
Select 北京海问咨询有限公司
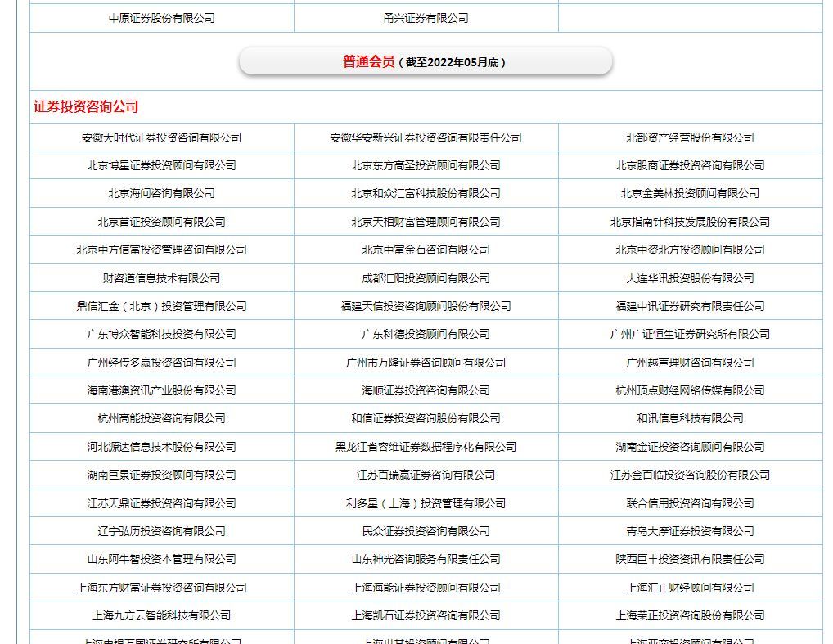(161, 193)
